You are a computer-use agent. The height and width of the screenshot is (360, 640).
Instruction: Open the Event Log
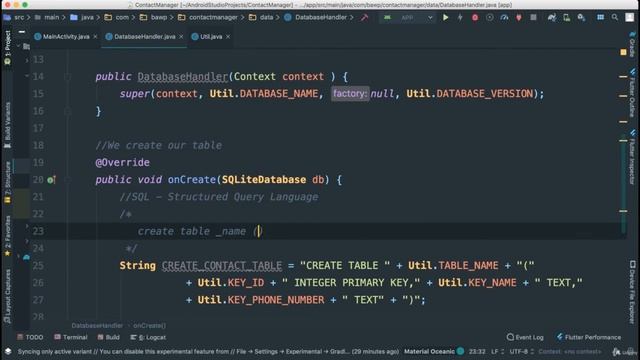525,337
